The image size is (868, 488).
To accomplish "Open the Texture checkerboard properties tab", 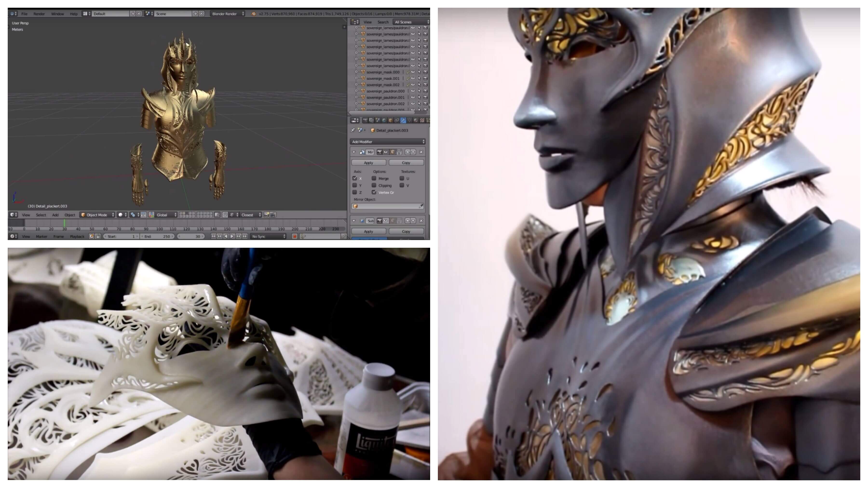I will [422, 120].
